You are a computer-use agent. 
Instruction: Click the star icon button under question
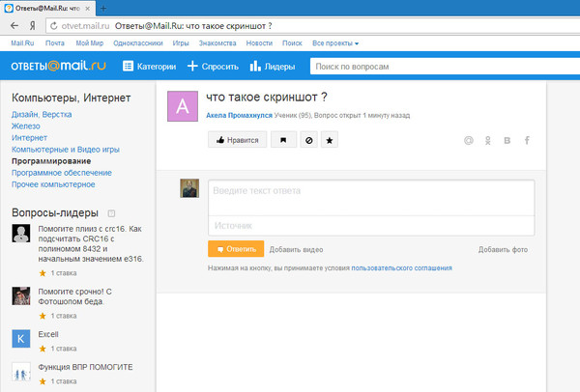(330, 140)
